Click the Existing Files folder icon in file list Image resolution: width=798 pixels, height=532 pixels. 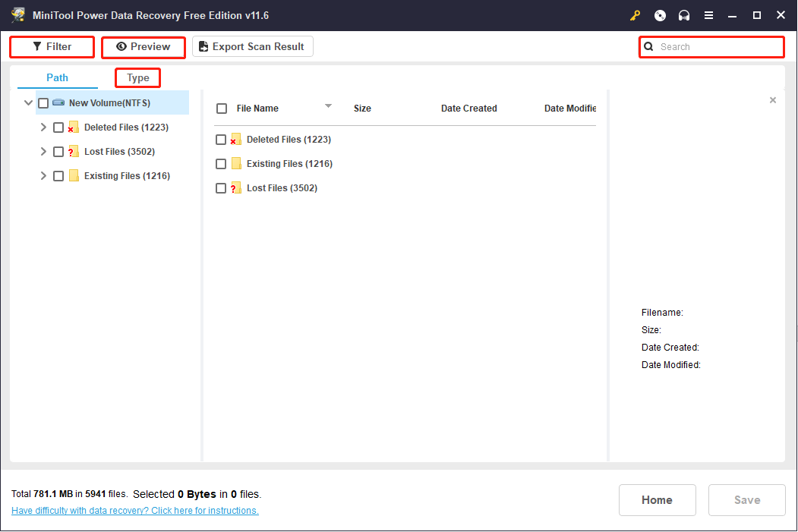pyautogui.click(x=236, y=164)
